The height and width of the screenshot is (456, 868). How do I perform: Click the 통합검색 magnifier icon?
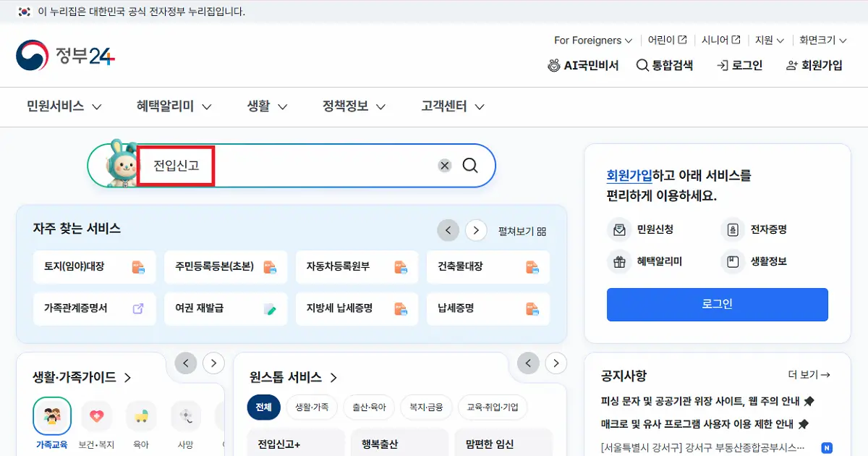[642, 65]
